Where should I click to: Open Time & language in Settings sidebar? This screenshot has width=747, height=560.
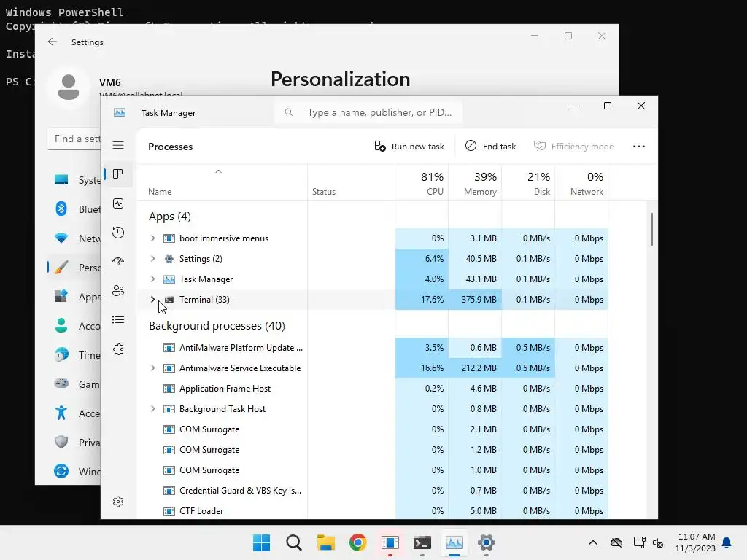click(x=77, y=355)
